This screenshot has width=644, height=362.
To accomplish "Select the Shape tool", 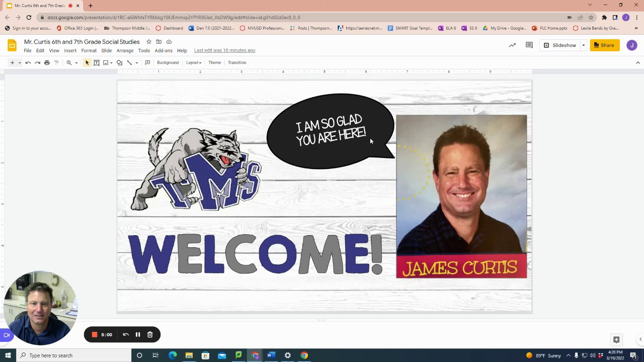I will point(119,63).
